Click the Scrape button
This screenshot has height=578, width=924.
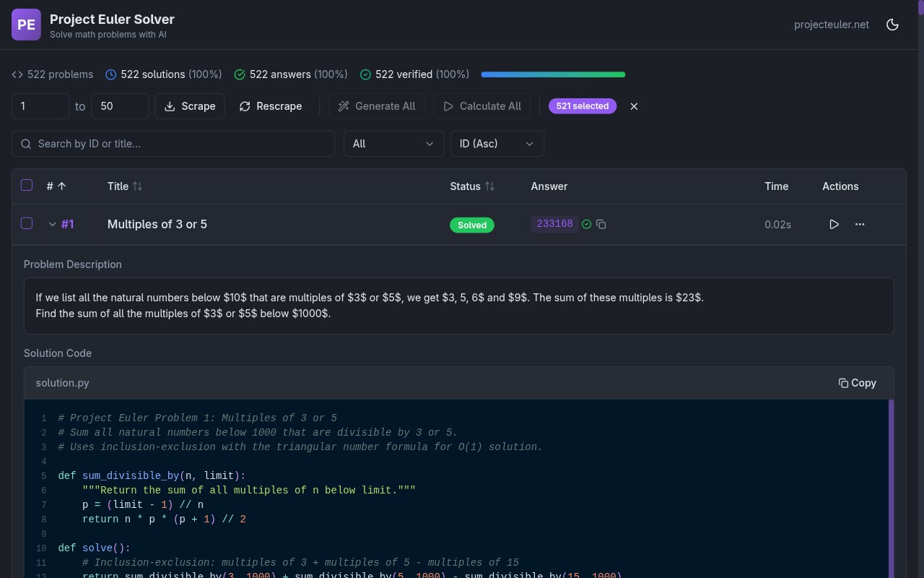[190, 106]
